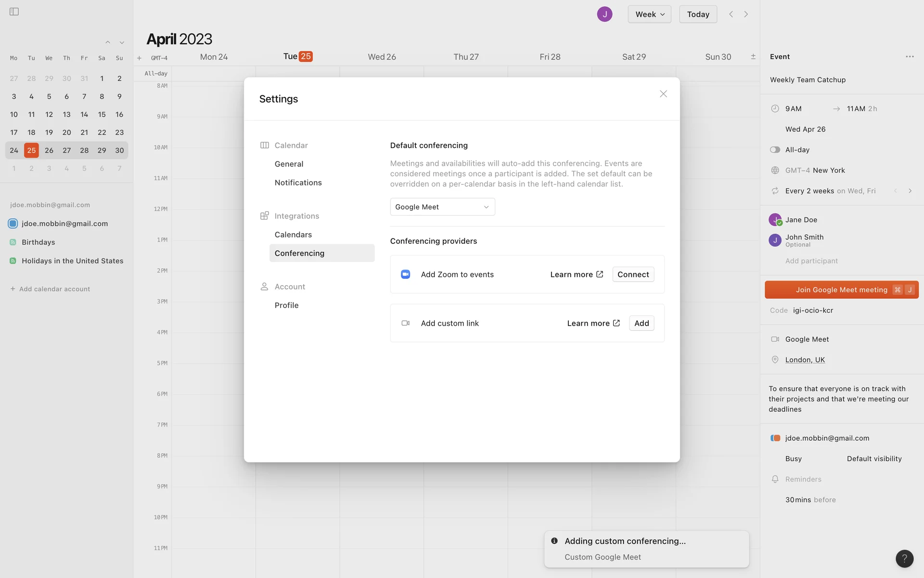
Task: Click the event calendar color swatch
Action: pos(775,438)
